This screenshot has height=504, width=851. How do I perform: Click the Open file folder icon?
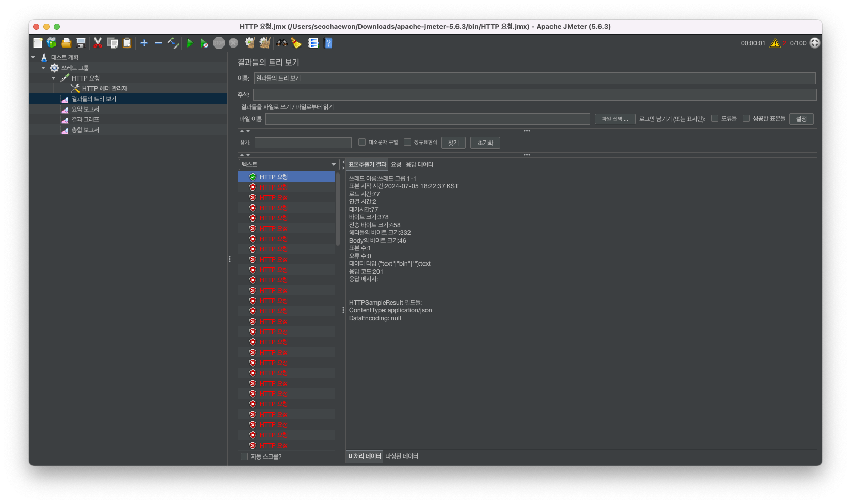67,43
